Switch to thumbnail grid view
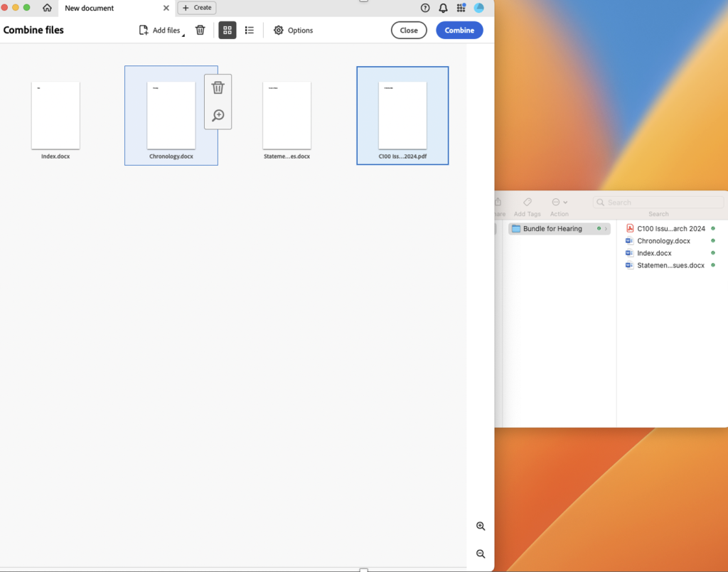This screenshot has width=728, height=572. tap(227, 31)
